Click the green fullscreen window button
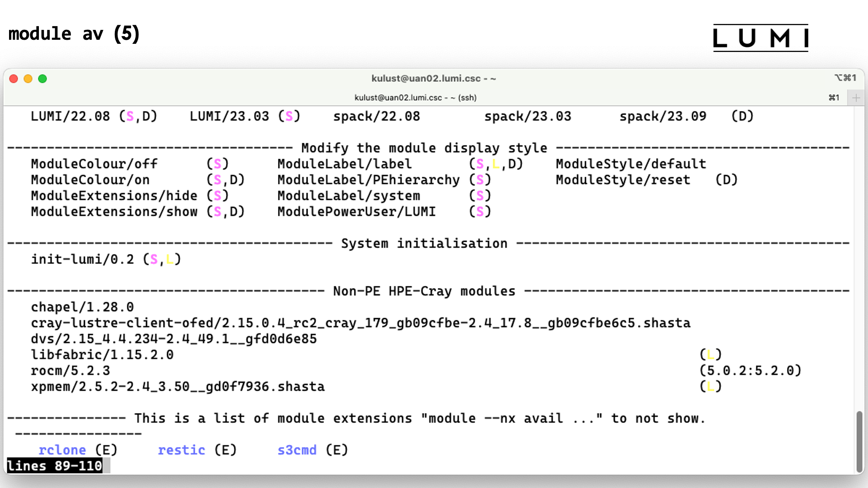Image resolution: width=868 pixels, height=488 pixels. click(x=42, y=79)
